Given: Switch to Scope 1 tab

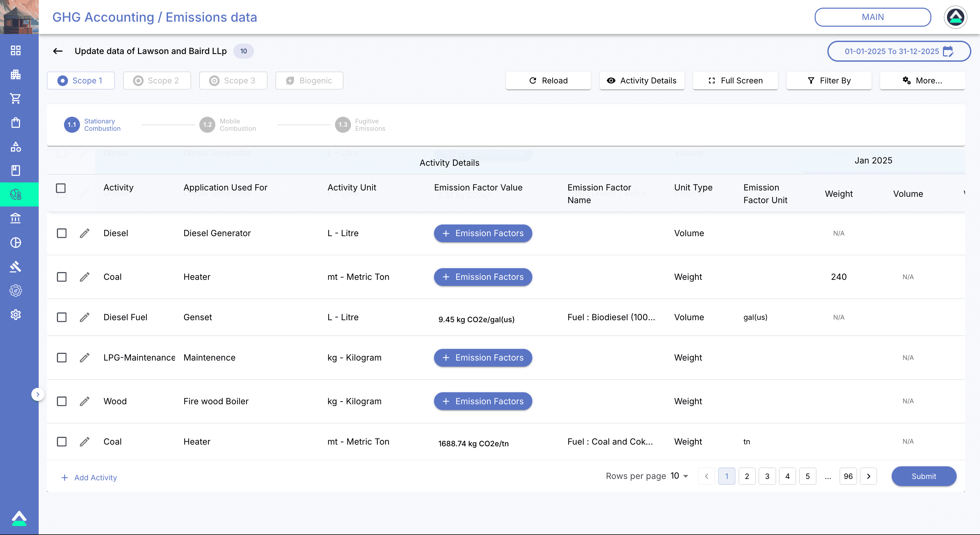Looking at the screenshot, I should point(81,81).
